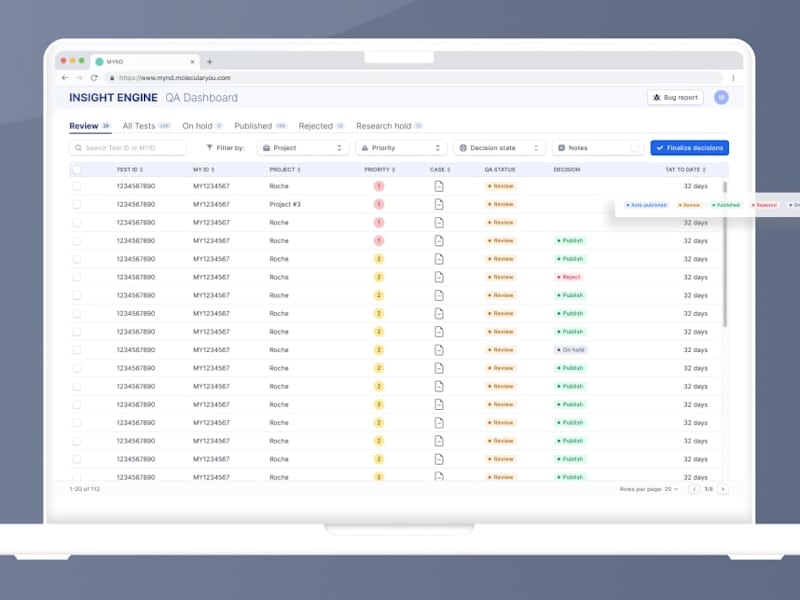This screenshot has height=600, width=800.
Task: Click the Project #3 cell text
Action: click(285, 204)
